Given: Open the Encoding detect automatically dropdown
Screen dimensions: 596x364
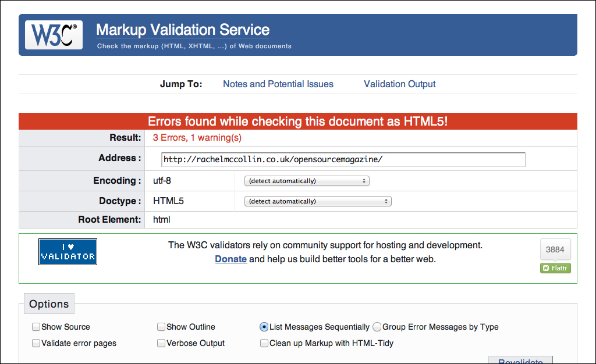Looking at the screenshot, I should click(307, 181).
